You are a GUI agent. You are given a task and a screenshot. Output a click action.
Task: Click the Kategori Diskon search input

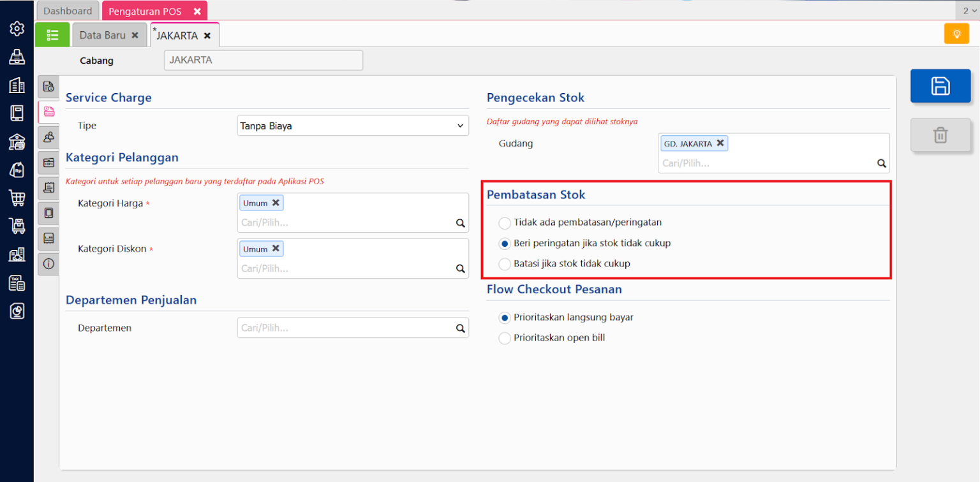pos(345,269)
